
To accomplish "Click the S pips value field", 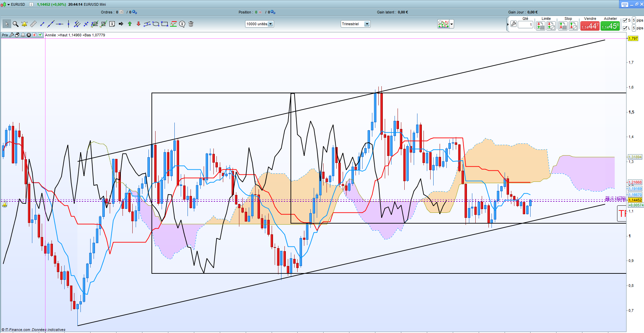I will click(x=634, y=20).
